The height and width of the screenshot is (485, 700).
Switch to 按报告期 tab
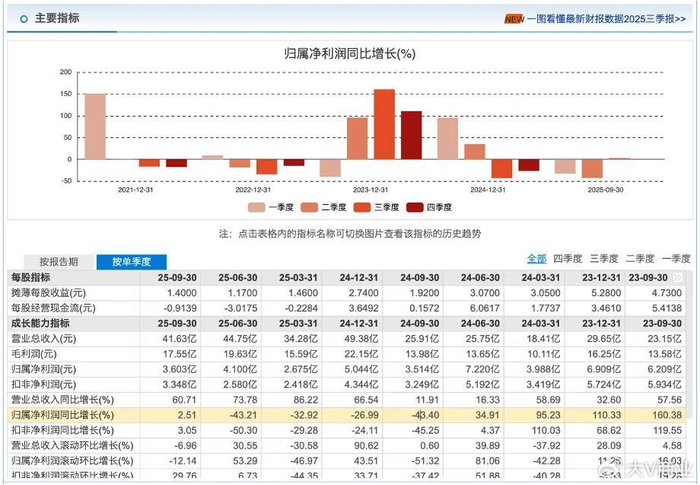59,262
